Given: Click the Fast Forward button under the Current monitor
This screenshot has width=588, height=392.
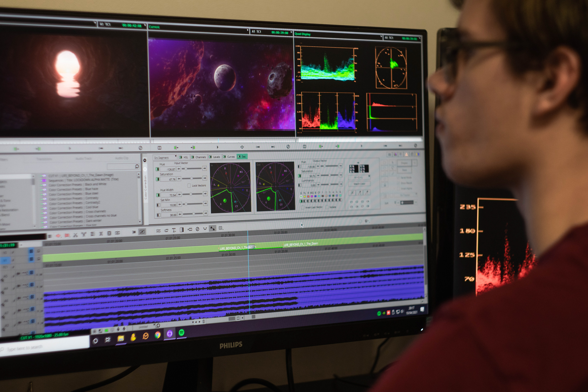Looking at the screenshot, I should (273, 147).
